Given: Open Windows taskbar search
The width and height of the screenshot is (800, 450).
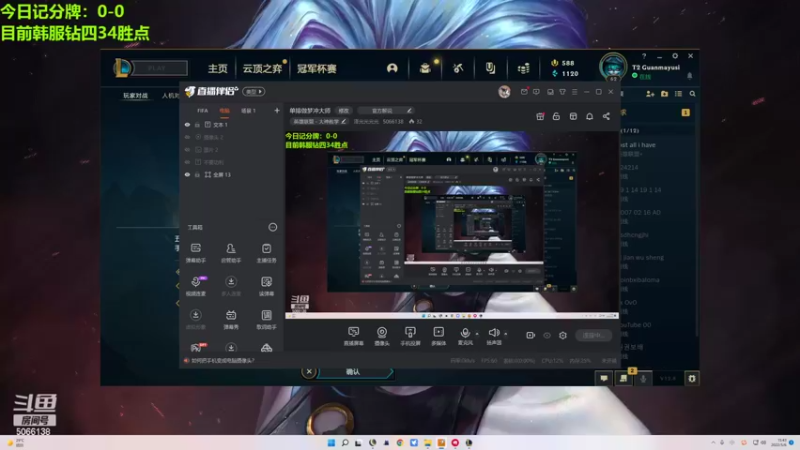Looking at the screenshot, I should click(345, 443).
